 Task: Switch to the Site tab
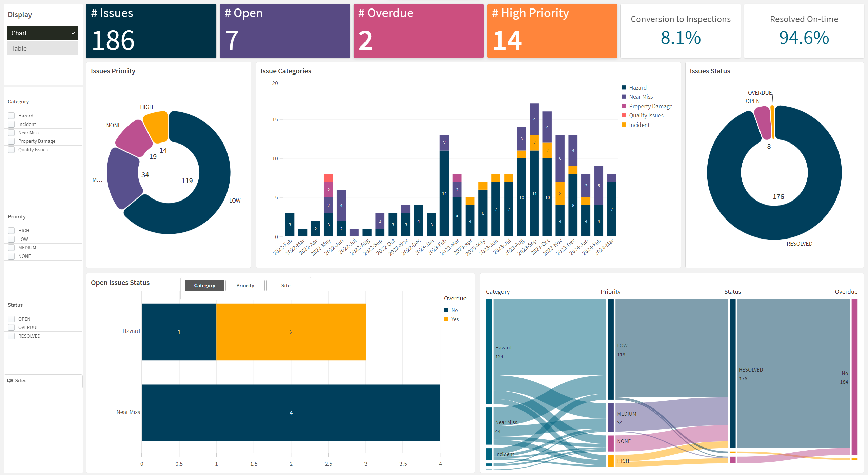point(285,286)
